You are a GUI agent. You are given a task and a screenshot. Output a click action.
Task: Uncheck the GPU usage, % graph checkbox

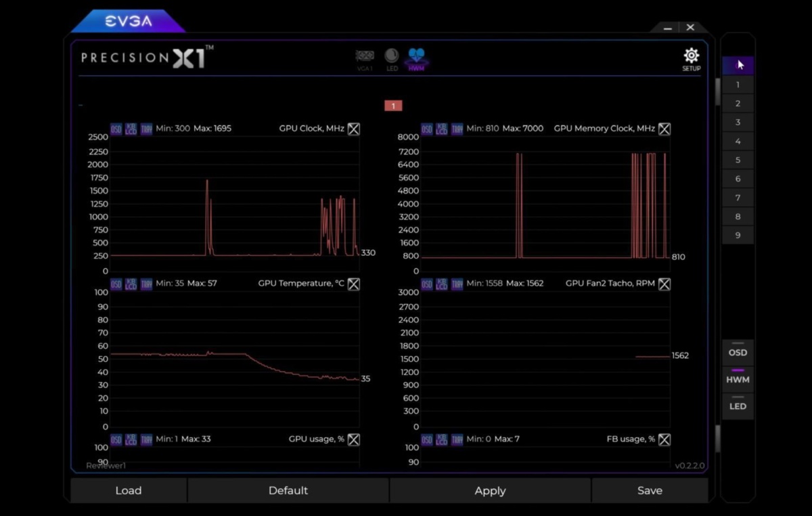(354, 439)
